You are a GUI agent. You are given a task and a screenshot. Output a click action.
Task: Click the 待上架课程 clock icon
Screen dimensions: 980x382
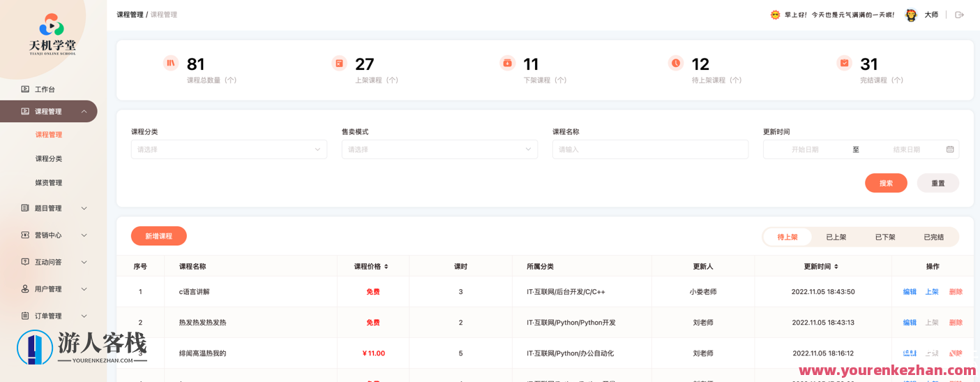point(676,63)
